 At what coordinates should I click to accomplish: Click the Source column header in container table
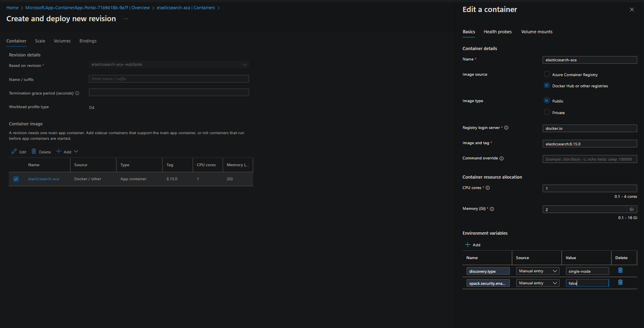point(80,165)
